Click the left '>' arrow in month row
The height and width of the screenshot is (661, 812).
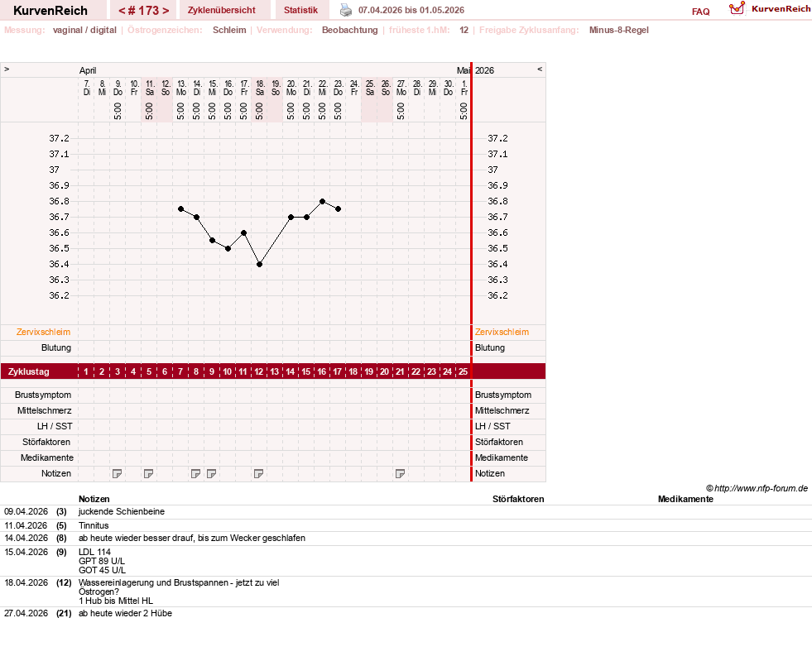point(7,69)
